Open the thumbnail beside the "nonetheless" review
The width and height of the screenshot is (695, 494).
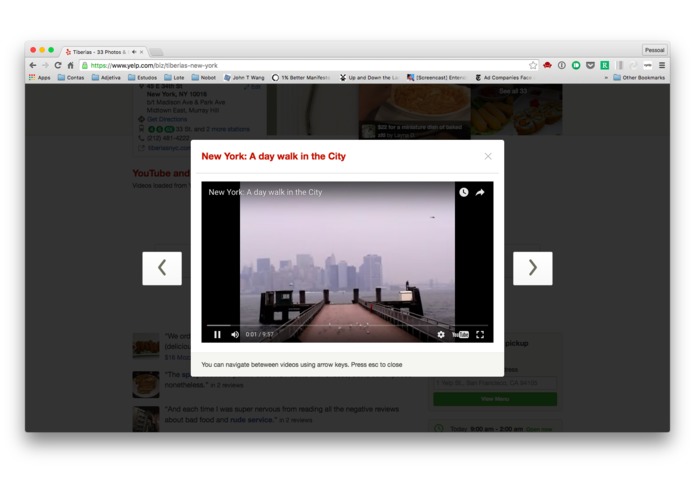coord(146,384)
